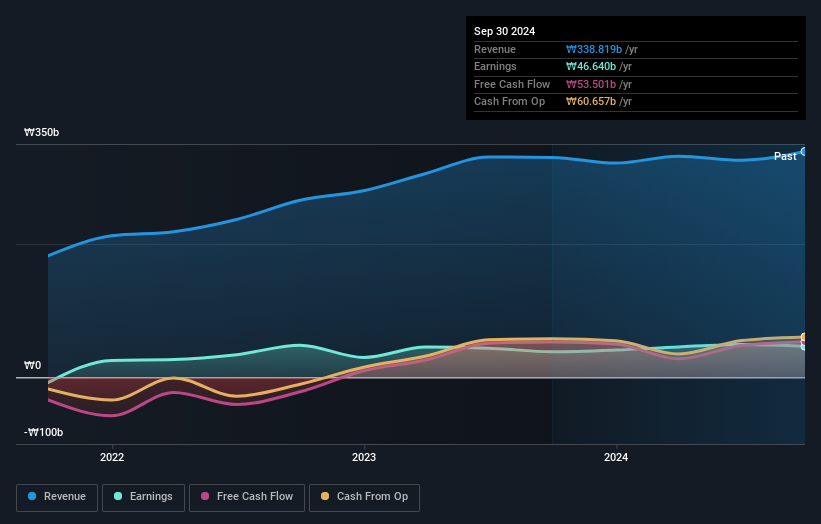Screen dimensions: 821x524
Task: Toggle the Free Cash Flow legend button
Action: point(247,497)
